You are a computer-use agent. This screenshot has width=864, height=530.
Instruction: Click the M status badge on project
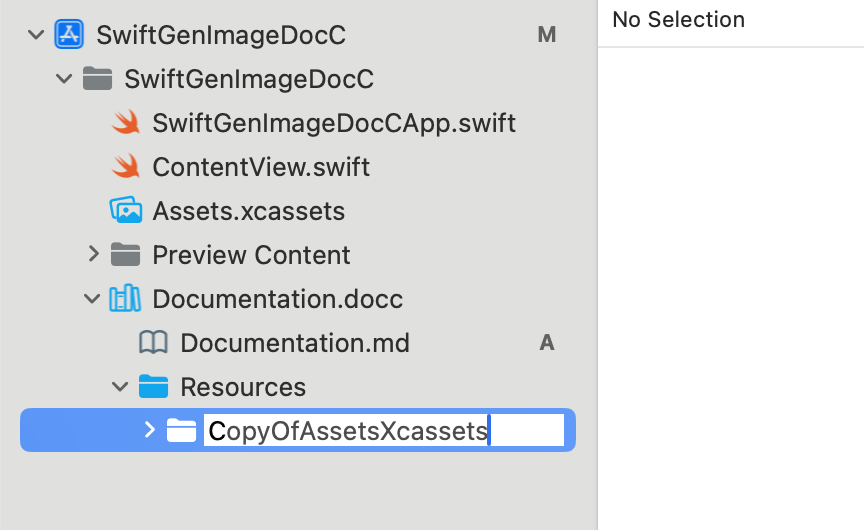tap(546, 35)
